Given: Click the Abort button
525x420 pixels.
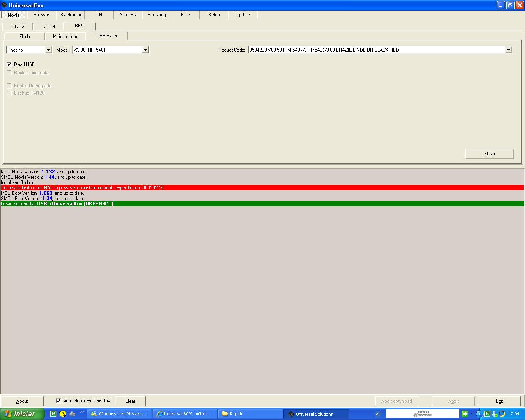Looking at the screenshot, I should (453, 401).
